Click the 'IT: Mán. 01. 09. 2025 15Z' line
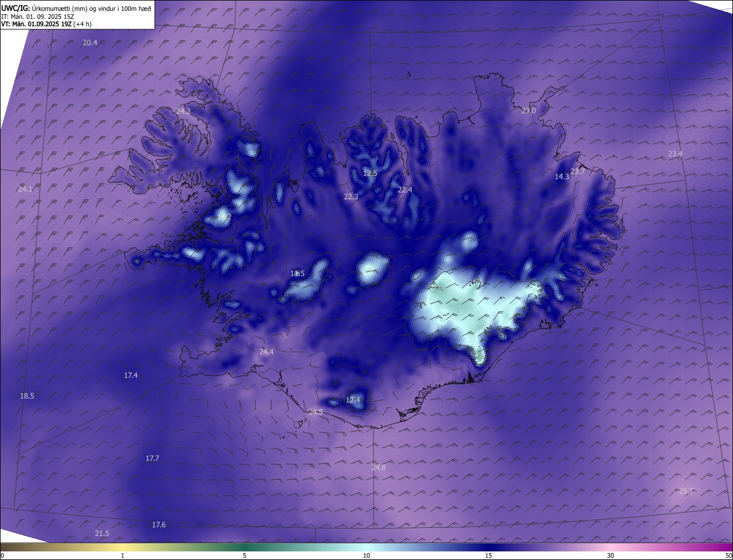Viewport: 733px width, 560px height. (39, 17)
